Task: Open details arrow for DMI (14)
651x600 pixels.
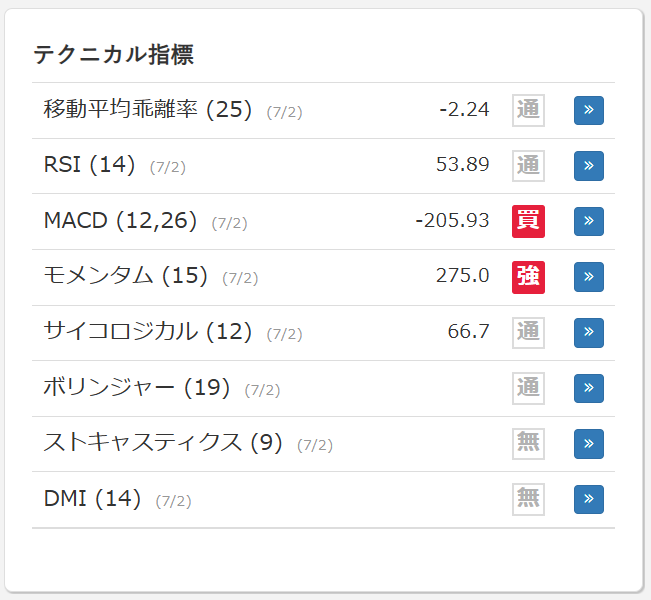Action: 589,500
